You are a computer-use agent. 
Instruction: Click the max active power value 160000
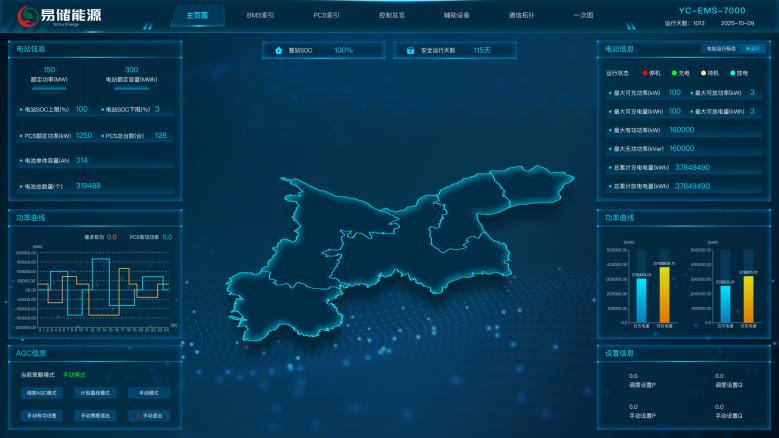coord(682,130)
